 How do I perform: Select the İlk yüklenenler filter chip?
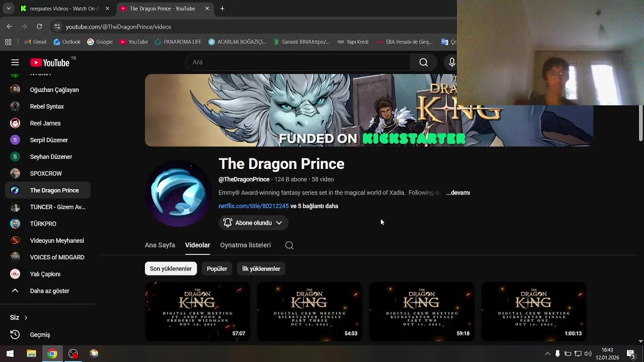pos(261,268)
